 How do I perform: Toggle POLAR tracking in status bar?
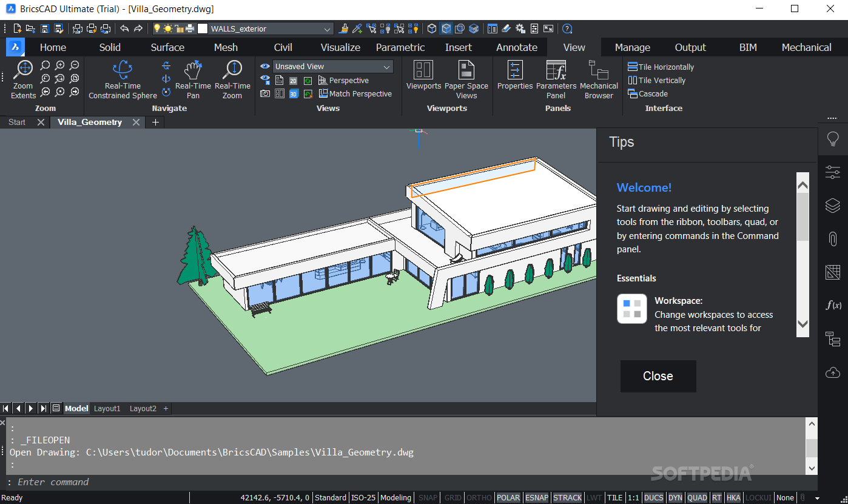pyautogui.click(x=508, y=497)
